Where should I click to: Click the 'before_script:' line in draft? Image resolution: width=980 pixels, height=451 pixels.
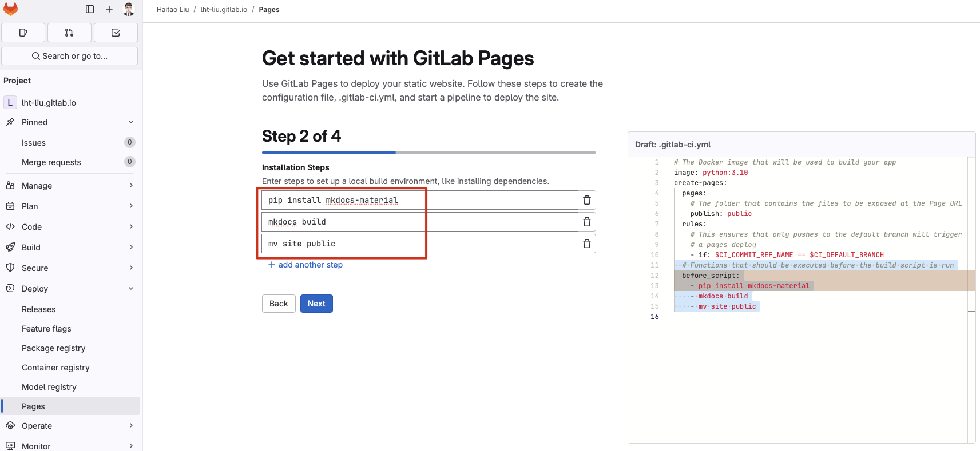711,276
